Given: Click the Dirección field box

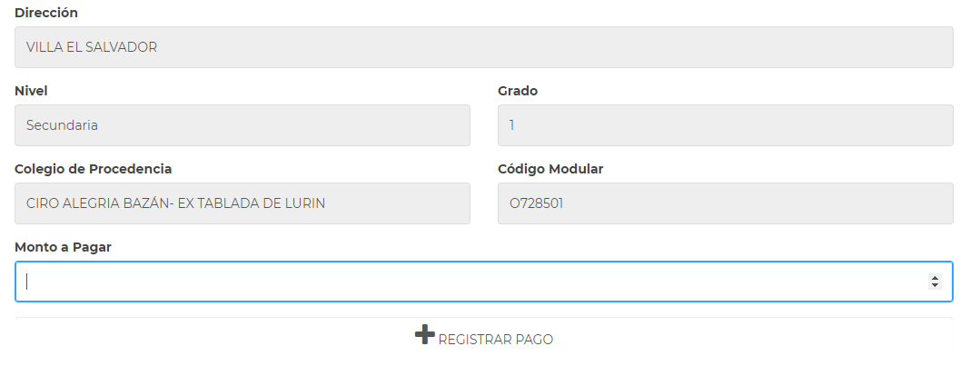Looking at the screenshot, I should [483, 47].
